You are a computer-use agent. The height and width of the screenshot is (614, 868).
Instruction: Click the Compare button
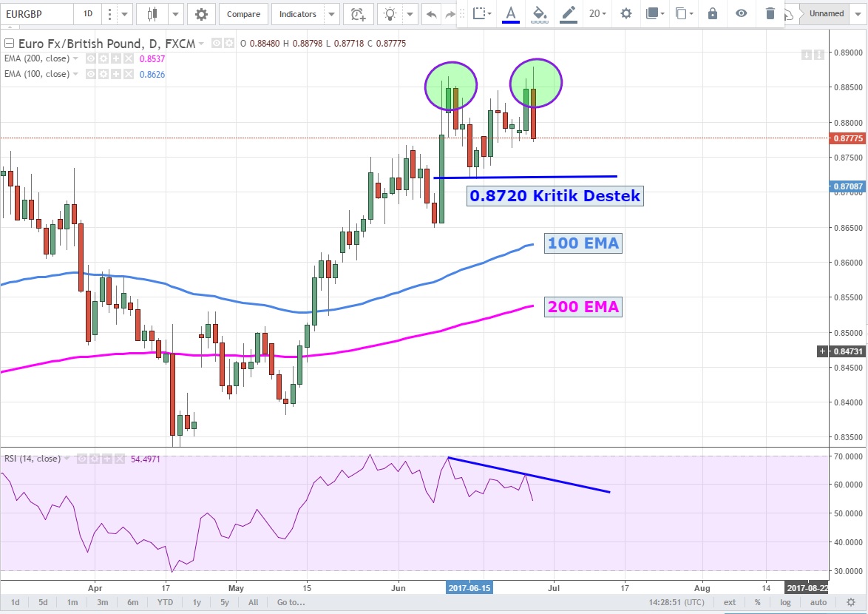point(243,14)
